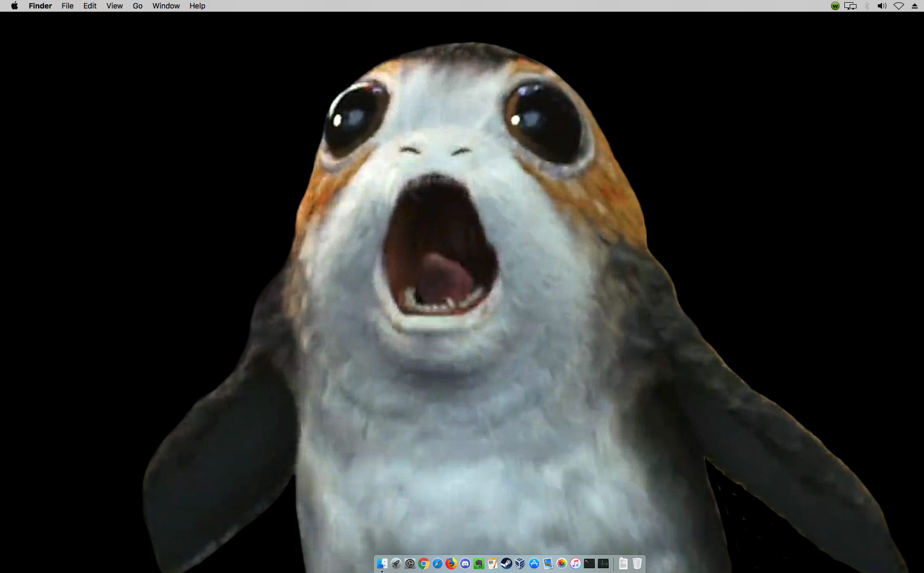This screenshot has width=924, height=573.
Task: Open Steam from the Dock
Action: (x=507, y=563)
